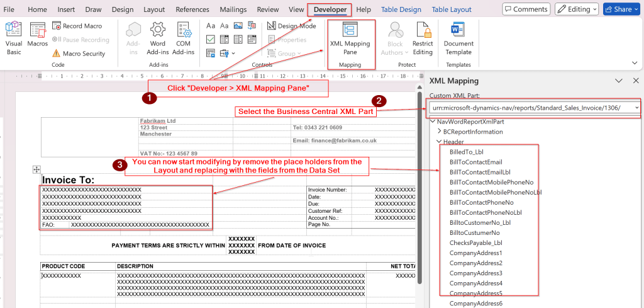Click the Macros icon
This screenshot has height=308, width=644.
[x=37, y=37]
